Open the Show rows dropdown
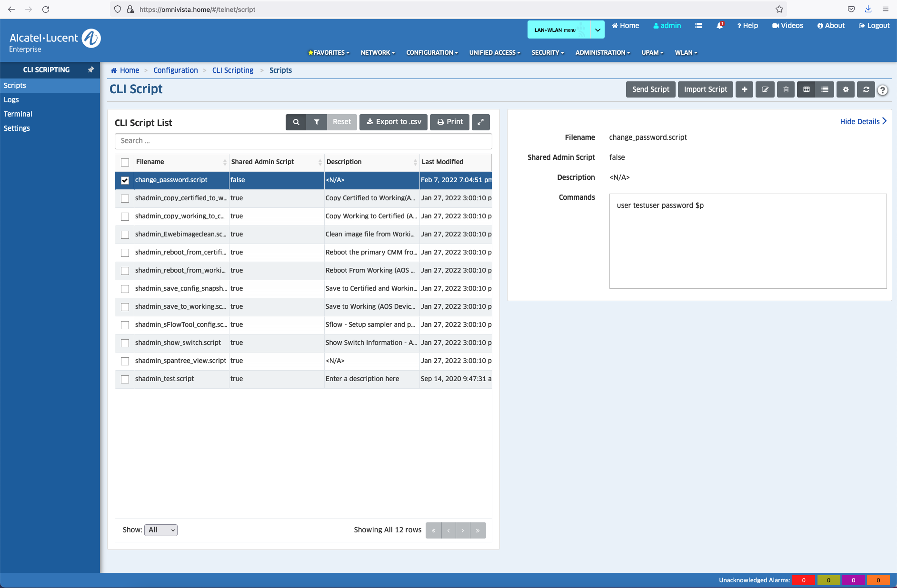Screen dimensions: 897x588 (x=161, y=530)
